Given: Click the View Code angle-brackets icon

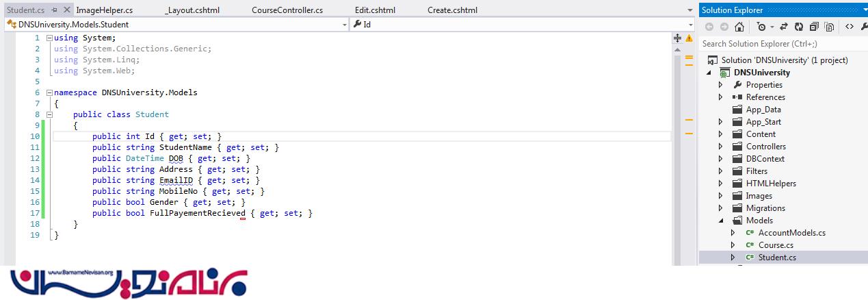Looking at the screenshot, I should point(849,27).
